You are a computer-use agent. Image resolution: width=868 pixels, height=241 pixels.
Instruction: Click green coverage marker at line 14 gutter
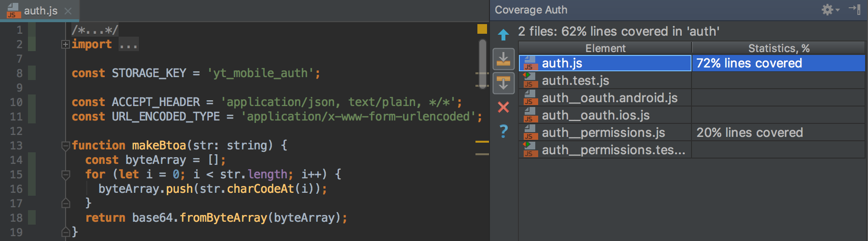[x=32, y=160]
